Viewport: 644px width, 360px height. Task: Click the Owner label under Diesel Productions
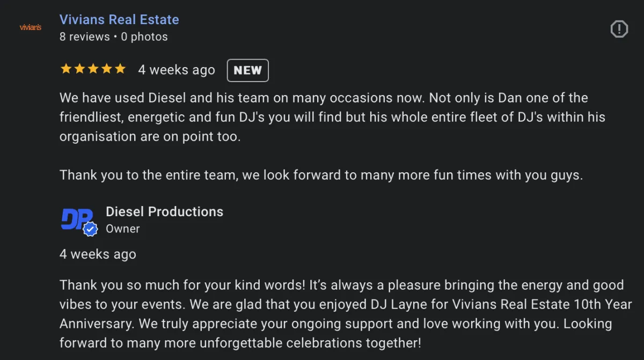122,229
